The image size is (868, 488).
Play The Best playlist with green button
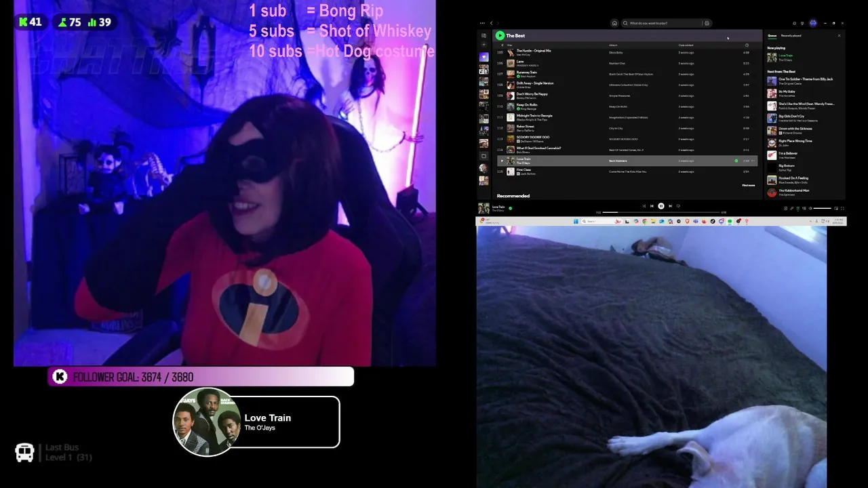point(500,35)
